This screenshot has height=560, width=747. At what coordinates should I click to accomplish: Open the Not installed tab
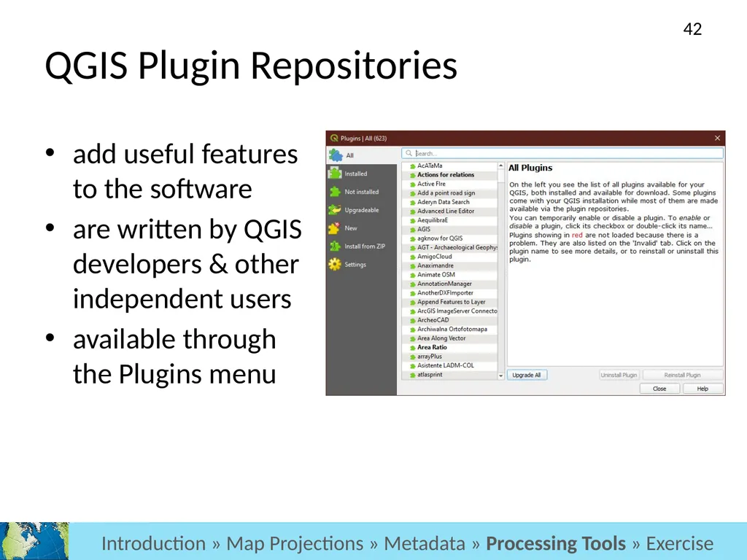click(362, 192)
